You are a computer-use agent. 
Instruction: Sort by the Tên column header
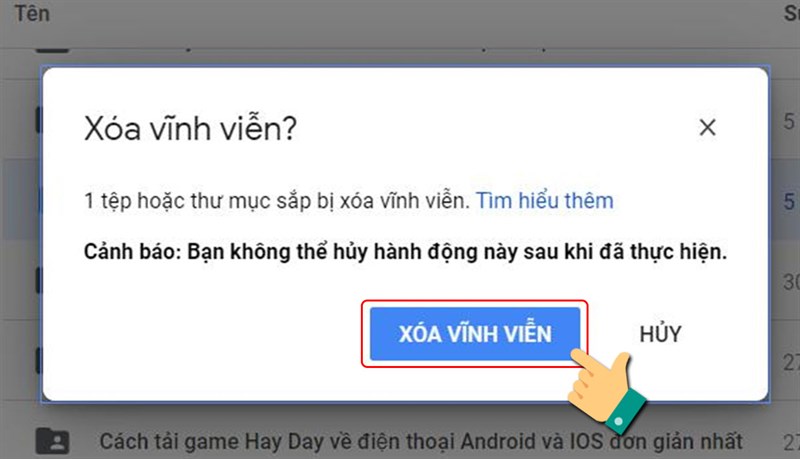(x=32, y=13)
